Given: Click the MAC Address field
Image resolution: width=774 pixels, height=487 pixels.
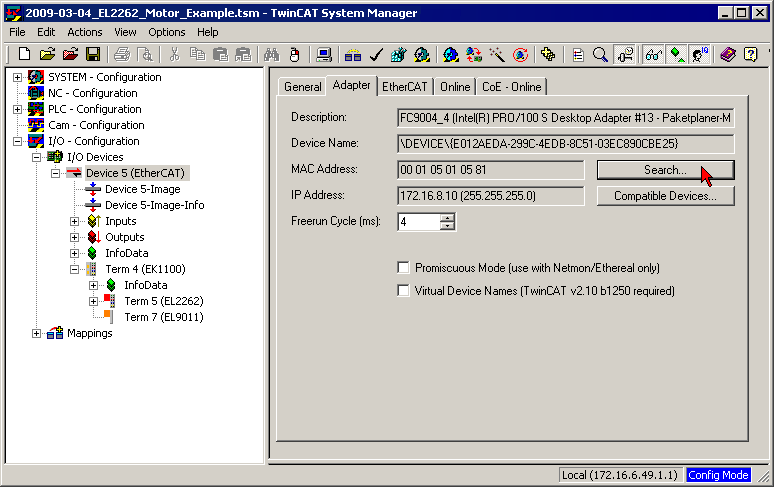Looking at the screenshot, I should point(491,170).
